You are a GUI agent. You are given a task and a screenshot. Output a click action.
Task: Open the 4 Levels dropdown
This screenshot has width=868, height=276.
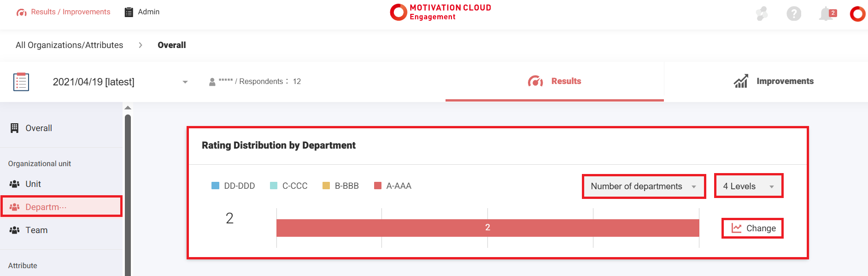748,186
